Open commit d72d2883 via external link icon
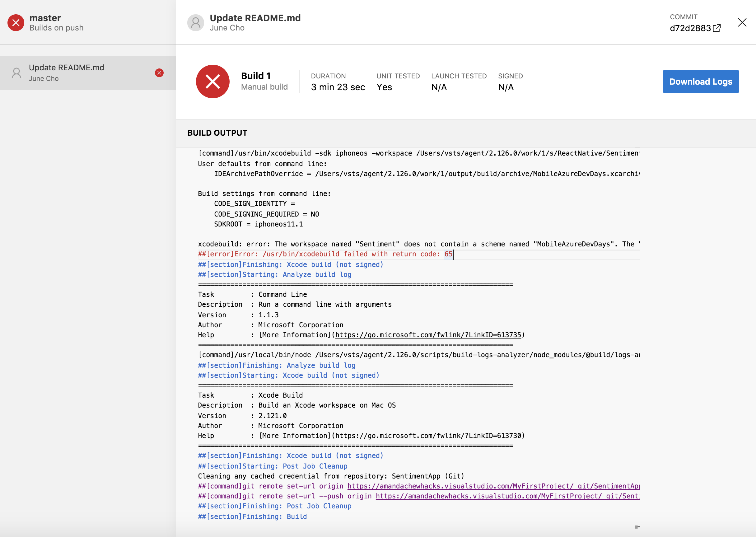This screenshot has height=537, width=756. pyautogui.click(x=717, y=28)
